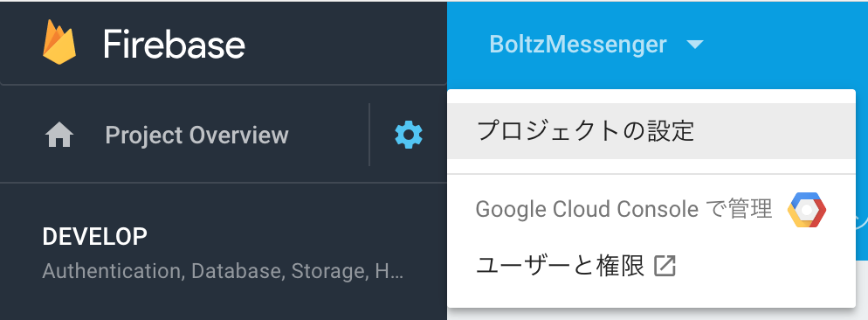This screenshot has height=320, width=868.
Task: Click empty dark sidebar below Authentication subtitle
Action: [223, 303]
